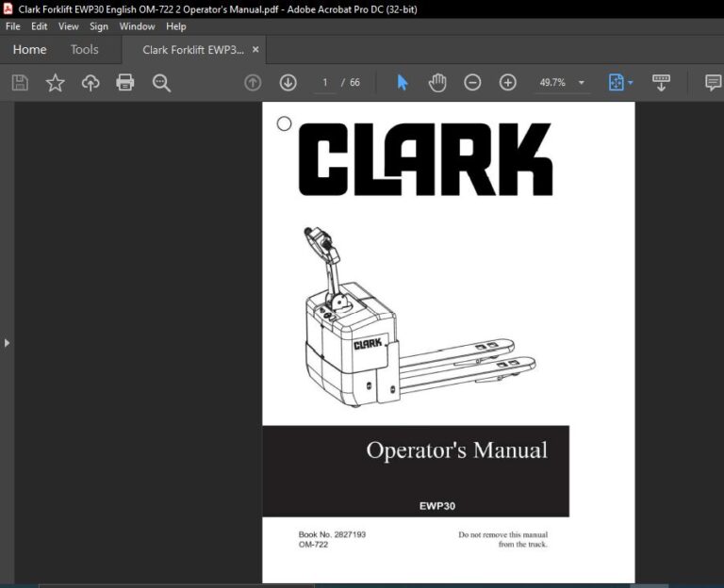The width and height of the screenshot is (724, 588).
Task: Select the arrow selection tool
Action: click(403, 83)
